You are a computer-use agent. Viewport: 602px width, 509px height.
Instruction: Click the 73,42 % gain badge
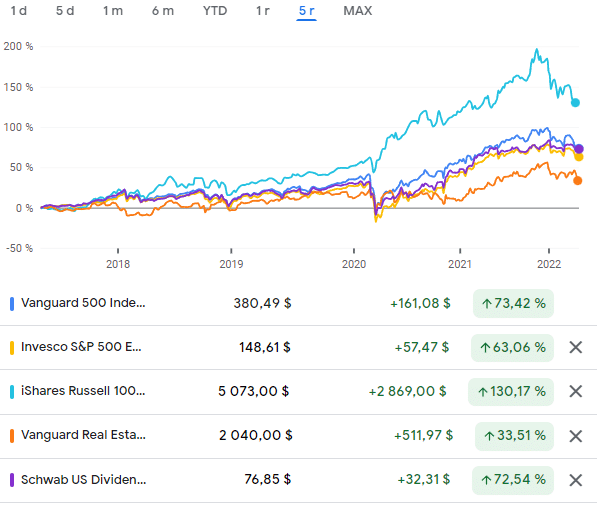(512, 304)
